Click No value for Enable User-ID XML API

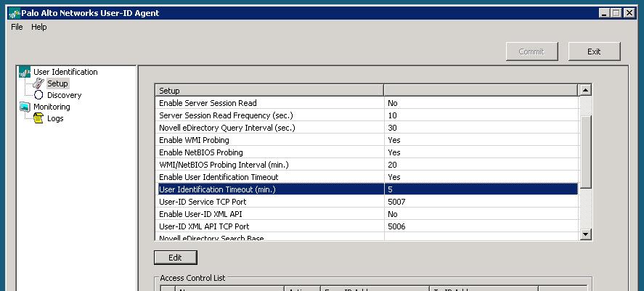pos(393,214)
